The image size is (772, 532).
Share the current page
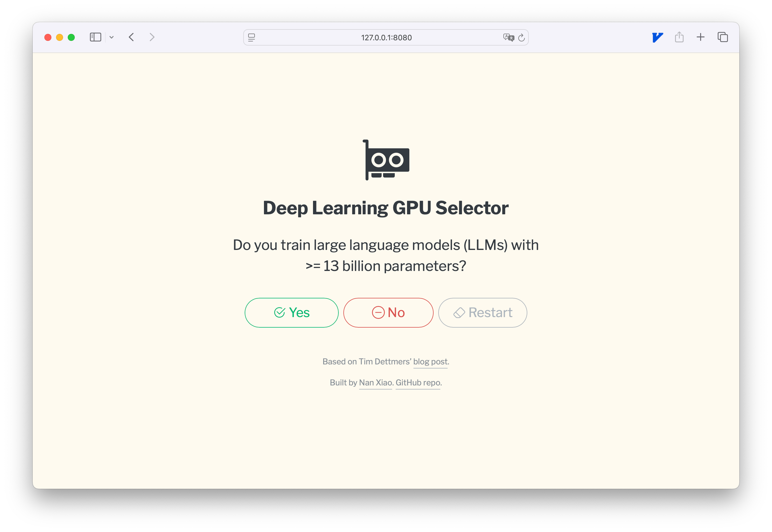click(679, 37)
